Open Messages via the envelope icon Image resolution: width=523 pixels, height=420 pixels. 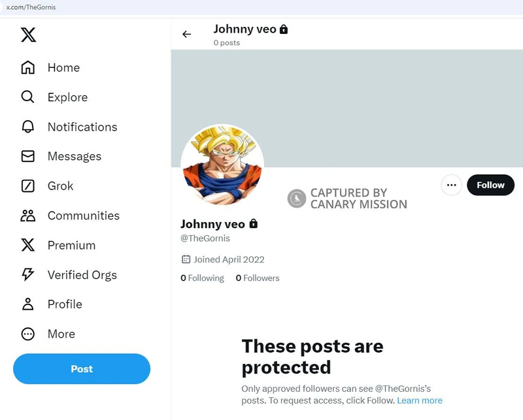coord(28,157)
